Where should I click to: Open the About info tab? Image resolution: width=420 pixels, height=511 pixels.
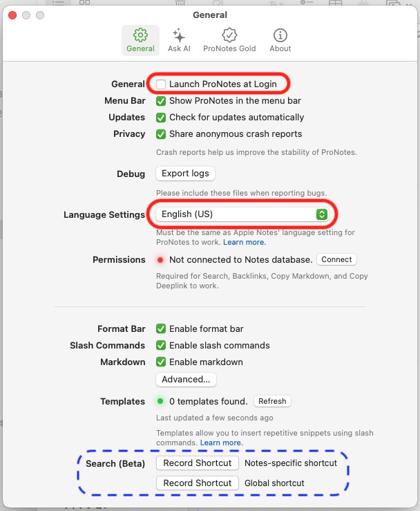(280, 40)
